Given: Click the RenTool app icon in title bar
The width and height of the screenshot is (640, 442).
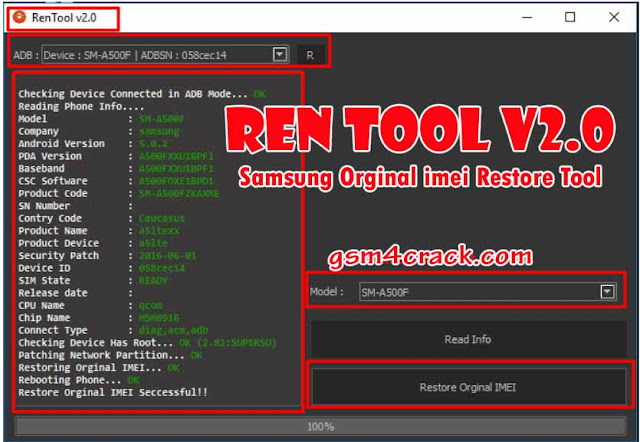Looking at the screenshot, I should coord(19,18).
